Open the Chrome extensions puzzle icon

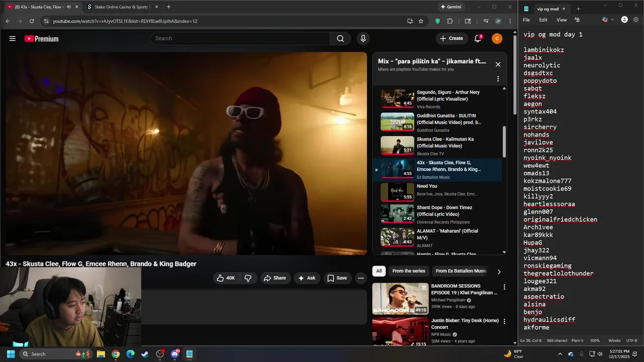[x=450, y=21]
